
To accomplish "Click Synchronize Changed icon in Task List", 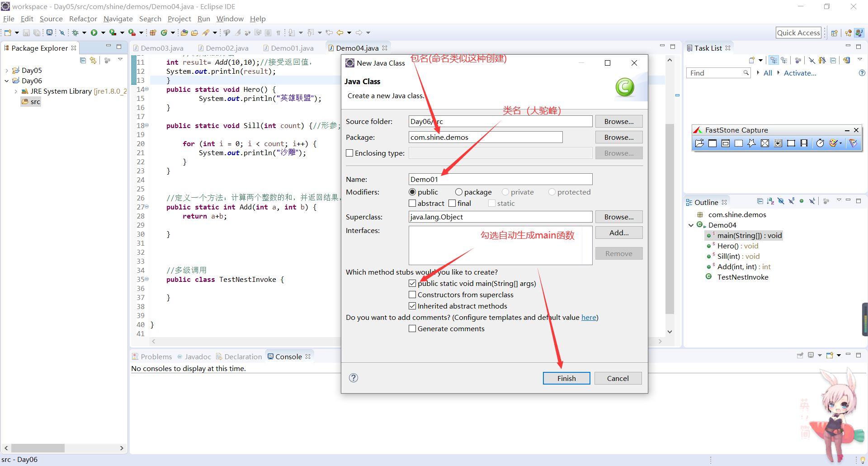I will click(x=847, y=60).
